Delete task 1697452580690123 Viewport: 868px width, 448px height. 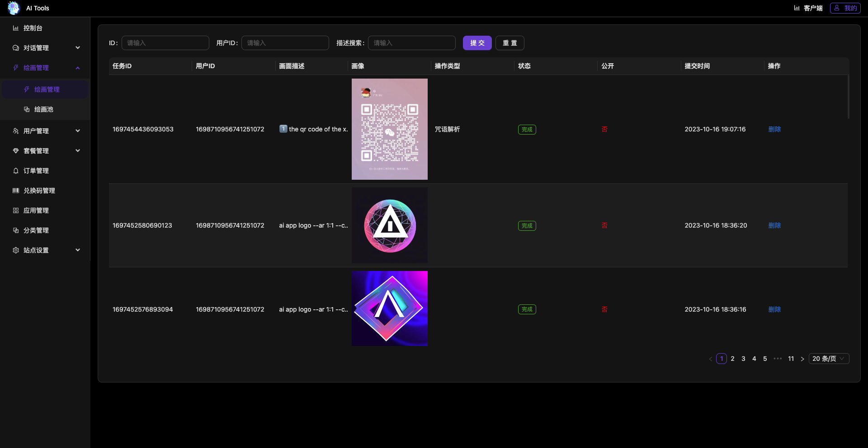click(774, 225)
